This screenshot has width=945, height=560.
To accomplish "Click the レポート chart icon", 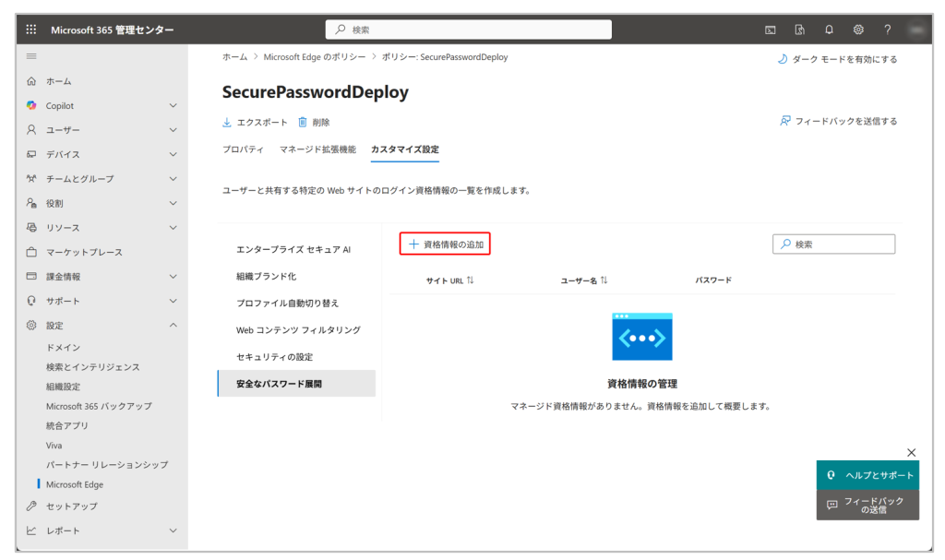I will click(x=31, y=530).
